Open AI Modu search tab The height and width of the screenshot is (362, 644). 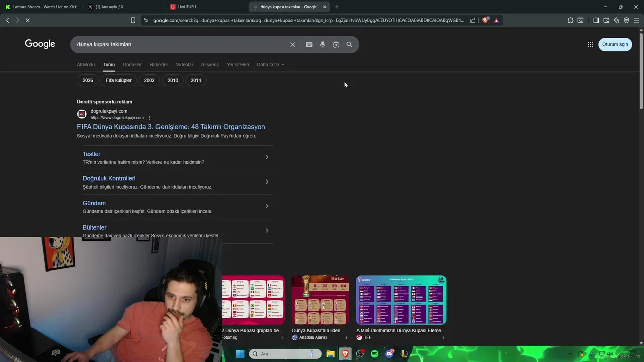(86, 65)
